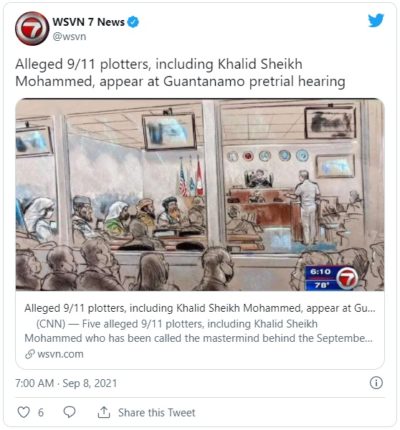Image resolution: width=400 pixels, height=430 pixels.
Task: Click the CNN article description snippet
Action: 199,331
